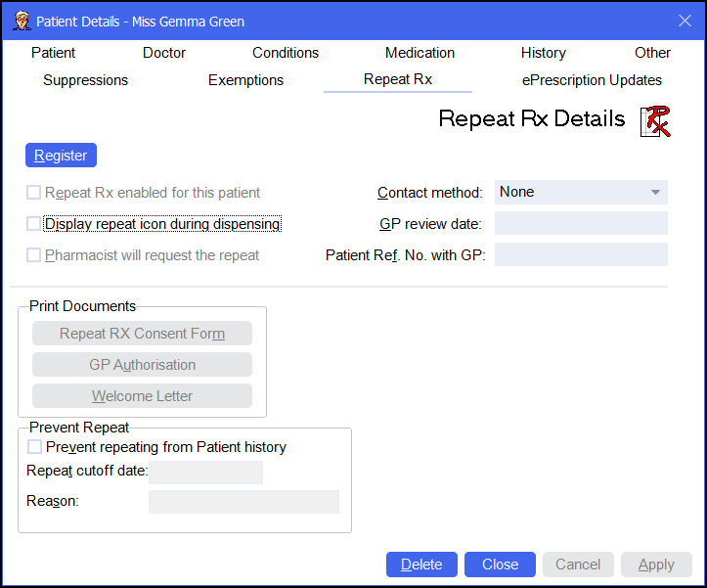Image resolution: width=707 pixels, height=588 pixels.
Task: Print the Repeat RX Consent Form
Action: [x=142, y=334]
